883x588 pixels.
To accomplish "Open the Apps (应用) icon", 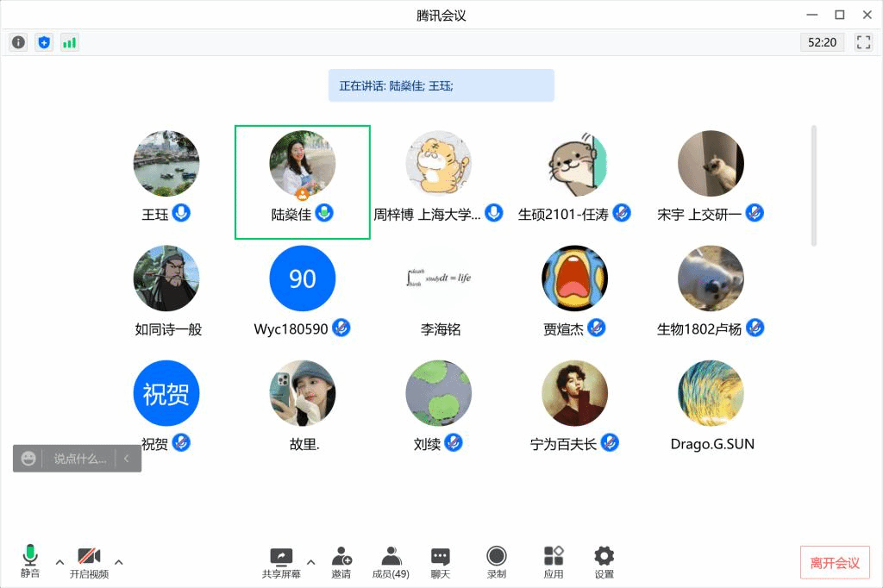I will point(554,561).
